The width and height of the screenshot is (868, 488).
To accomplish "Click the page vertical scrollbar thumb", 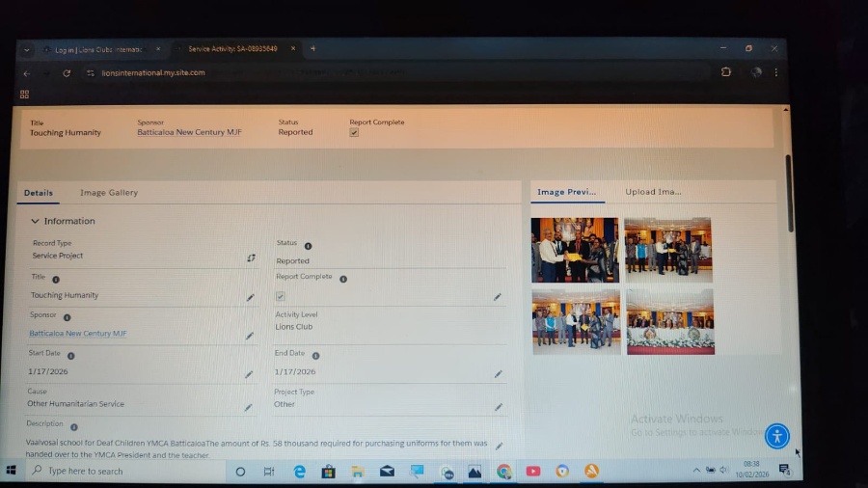I will pos(790,194).
